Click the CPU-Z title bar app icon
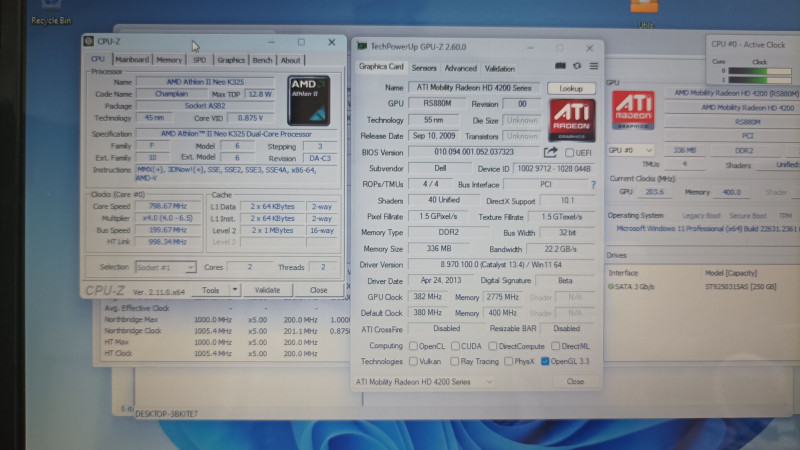The height and width of the screenshot is (450, 800). coord(89,41)
